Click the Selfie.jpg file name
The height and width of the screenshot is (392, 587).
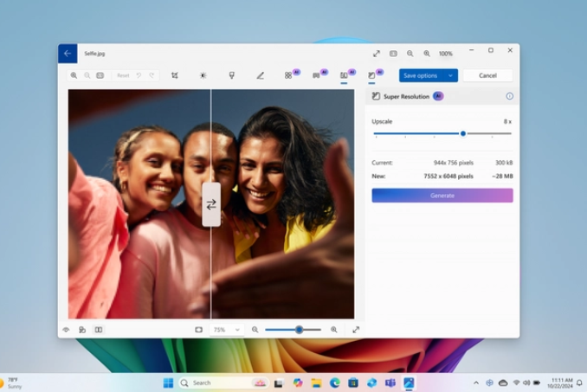click(x=94, y=54)
